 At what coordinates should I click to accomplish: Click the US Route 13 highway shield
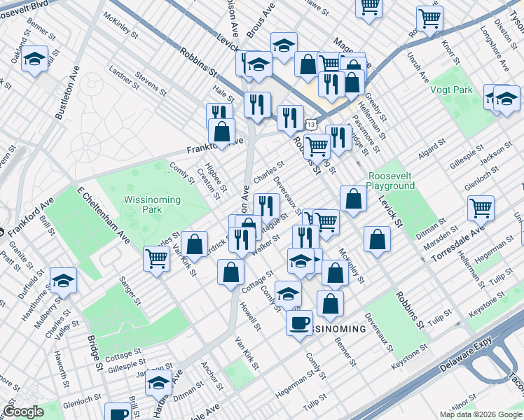point(311,125)
